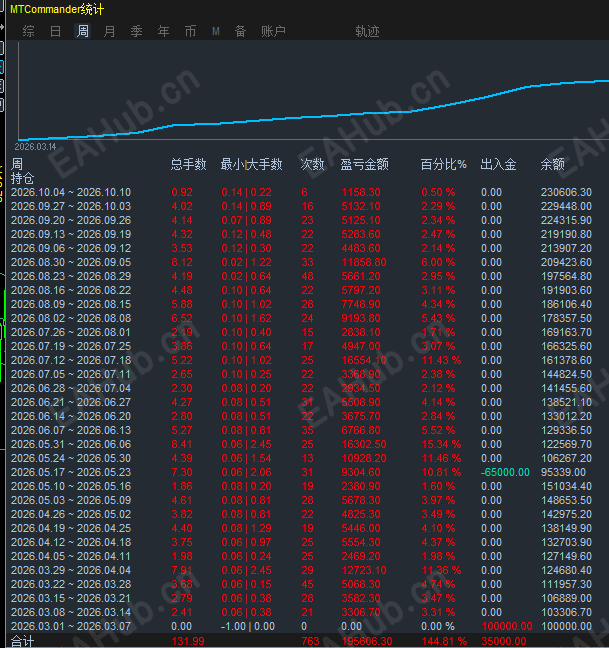Viewport: 609px width, 648px height.
Task: Select the week row 2026.09.13 ~ 2026.09.19
Action: [301, 234]
